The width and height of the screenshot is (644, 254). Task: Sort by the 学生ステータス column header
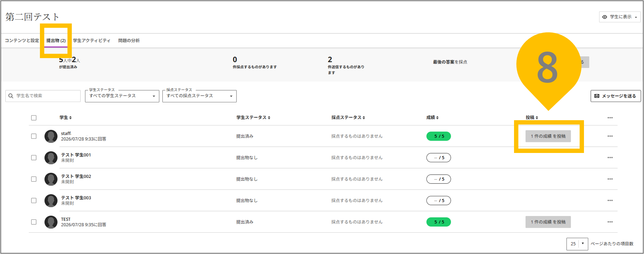coord(253,117)
